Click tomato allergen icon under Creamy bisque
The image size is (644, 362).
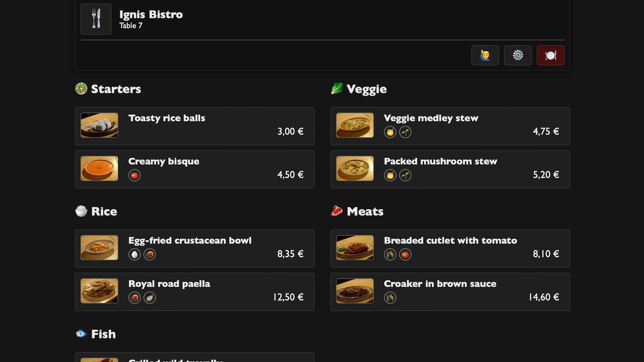134,175
